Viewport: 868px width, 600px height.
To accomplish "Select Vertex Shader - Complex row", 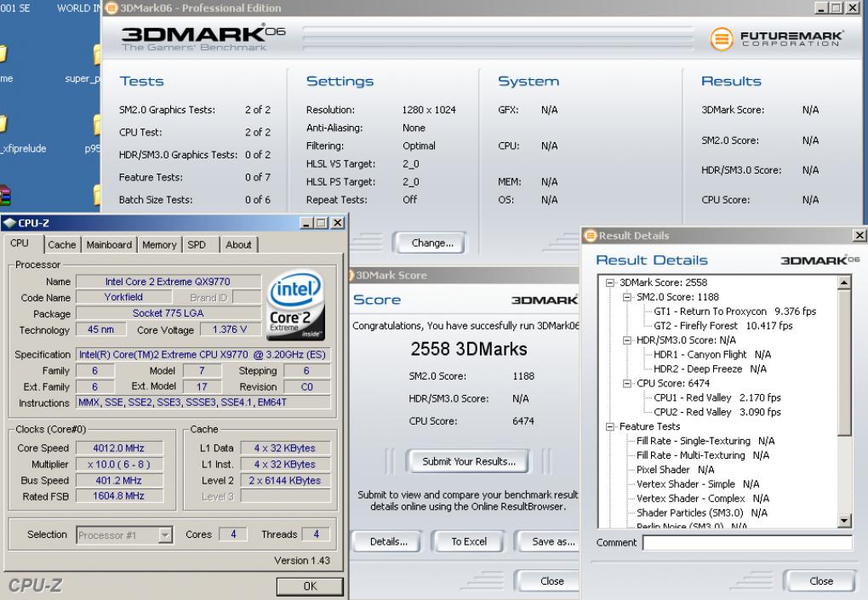I will [702, 499].
